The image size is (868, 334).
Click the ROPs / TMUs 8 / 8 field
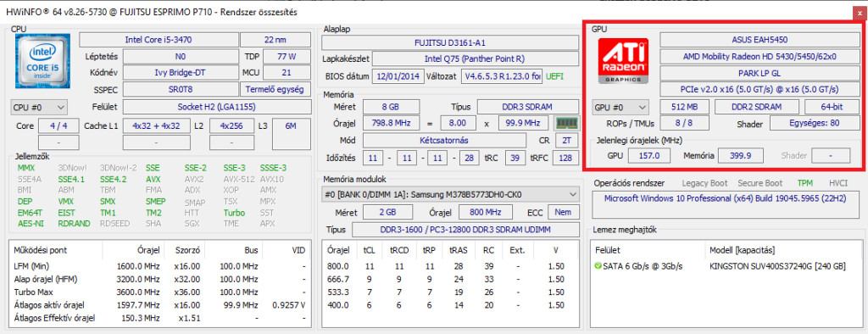pos(684,124)
